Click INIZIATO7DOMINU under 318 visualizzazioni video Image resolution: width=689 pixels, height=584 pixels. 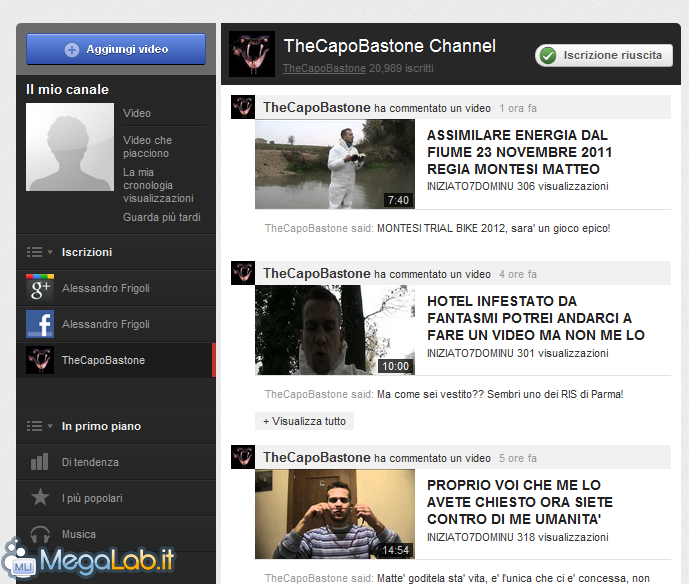(470, 537)
